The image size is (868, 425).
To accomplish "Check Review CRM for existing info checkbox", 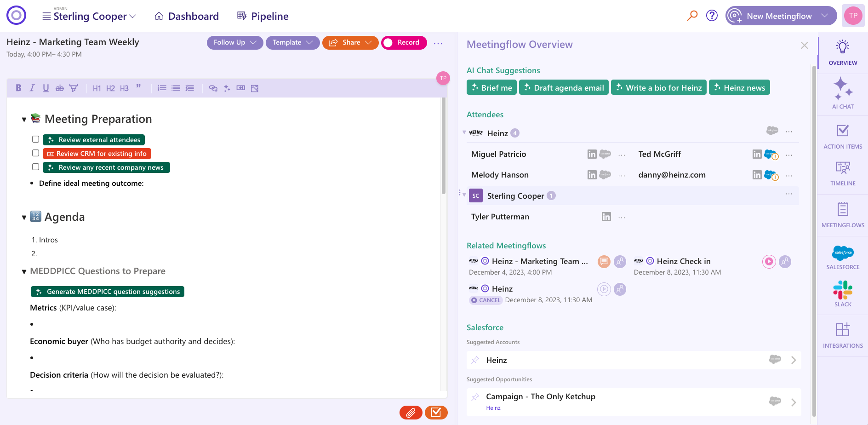I will pos(35,153).
